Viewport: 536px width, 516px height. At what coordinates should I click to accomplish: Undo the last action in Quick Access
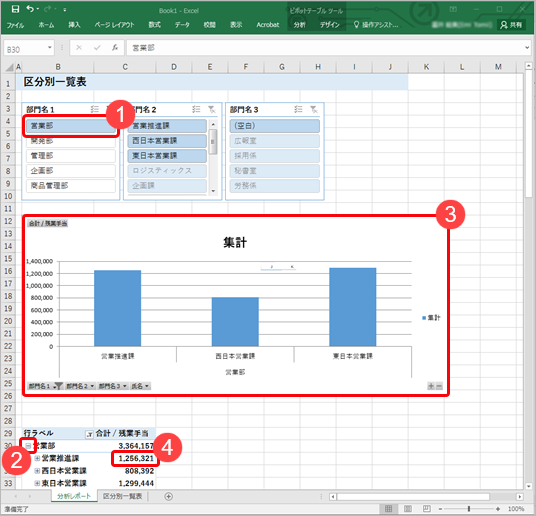(30, 9)
